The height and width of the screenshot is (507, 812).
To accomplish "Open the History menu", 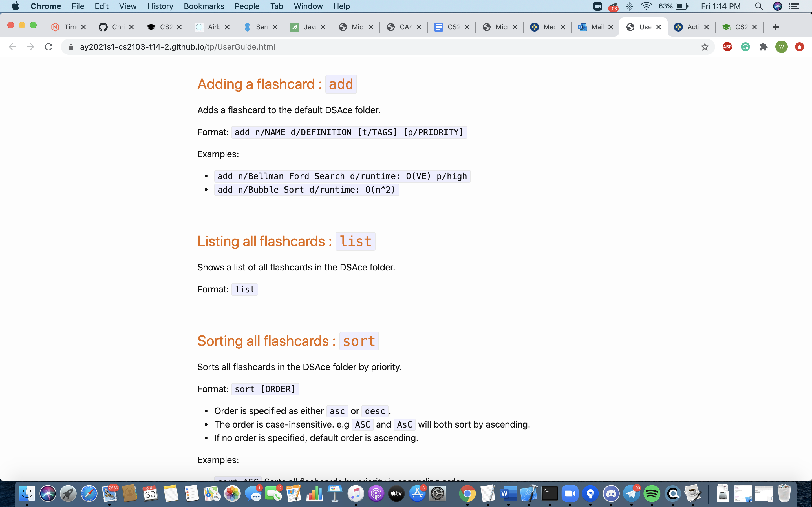I will pyautogui.click(x=160, y=6).
